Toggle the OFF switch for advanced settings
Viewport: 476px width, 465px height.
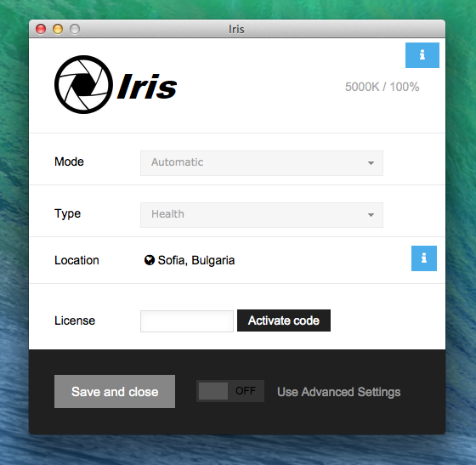point(230,391)
